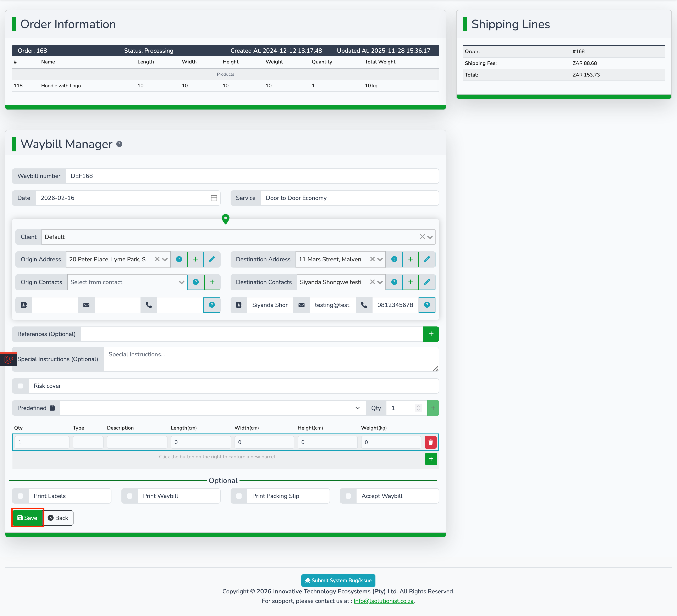The image size is (677, 616).
Task: Click the origin contact email field
Action: click(x=117, y=305)
